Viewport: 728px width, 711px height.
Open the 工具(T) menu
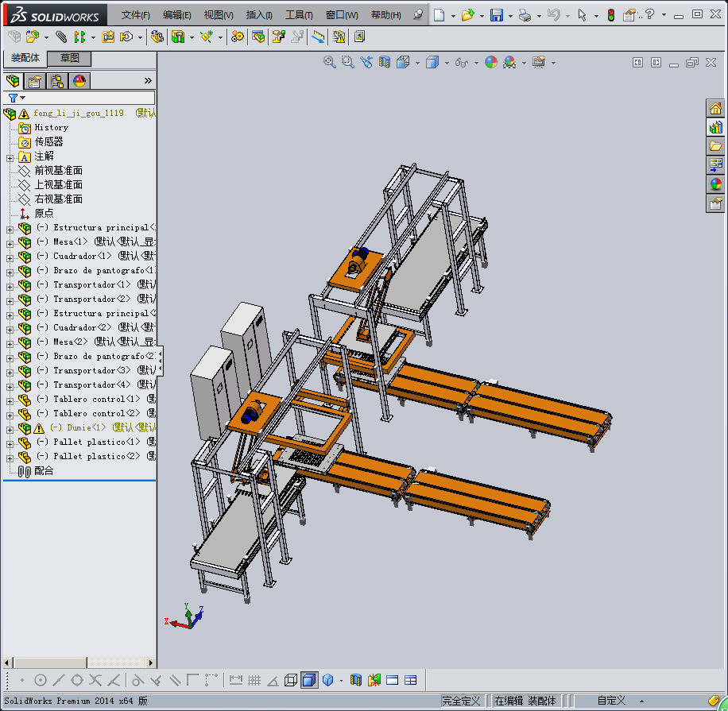tap(299, 15)
